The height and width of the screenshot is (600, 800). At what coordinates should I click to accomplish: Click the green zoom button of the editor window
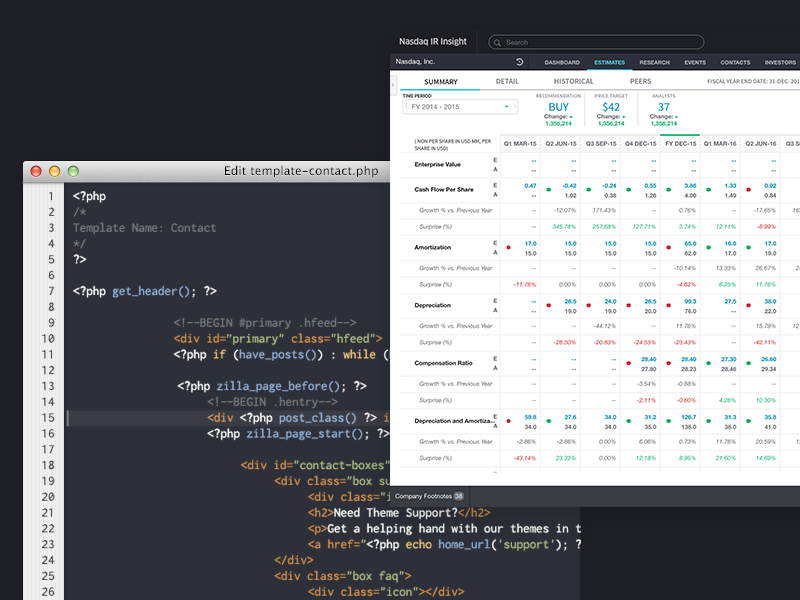tap(73, 171)
